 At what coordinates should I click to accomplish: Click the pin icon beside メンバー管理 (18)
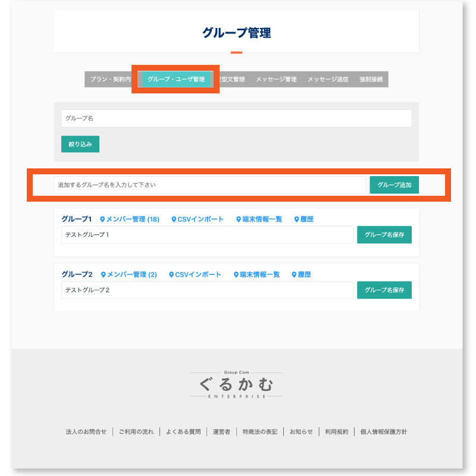tap(101, 218)
